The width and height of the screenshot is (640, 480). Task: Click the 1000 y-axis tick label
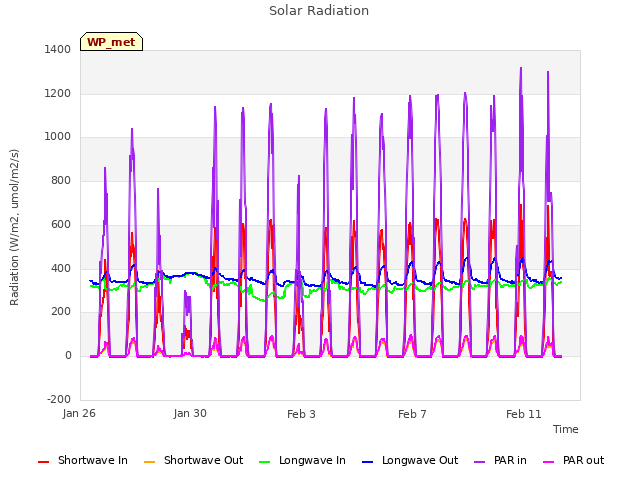(58, 137)
